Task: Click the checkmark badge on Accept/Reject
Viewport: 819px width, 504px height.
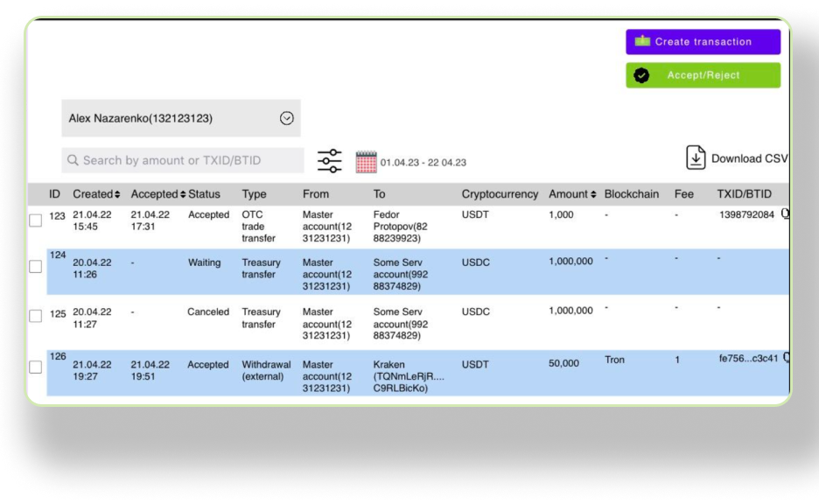Action: click(641, 75)
